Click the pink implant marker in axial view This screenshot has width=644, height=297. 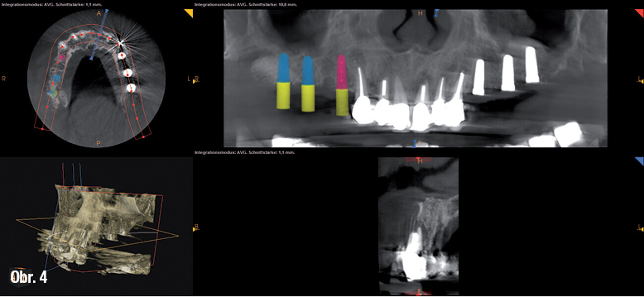click(x=62, y=57)
